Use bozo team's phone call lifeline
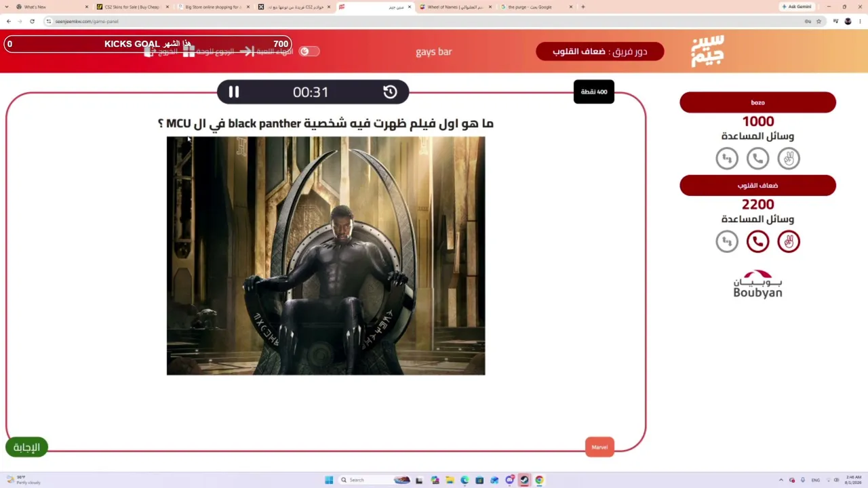Viewport: 868px width, 488px height. pyautogui.click(x=757, y=159)
